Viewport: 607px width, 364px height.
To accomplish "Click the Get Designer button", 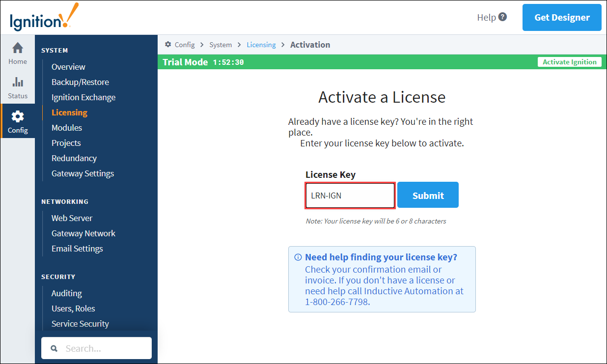I will pyautogui.click(x=562, y=17).
